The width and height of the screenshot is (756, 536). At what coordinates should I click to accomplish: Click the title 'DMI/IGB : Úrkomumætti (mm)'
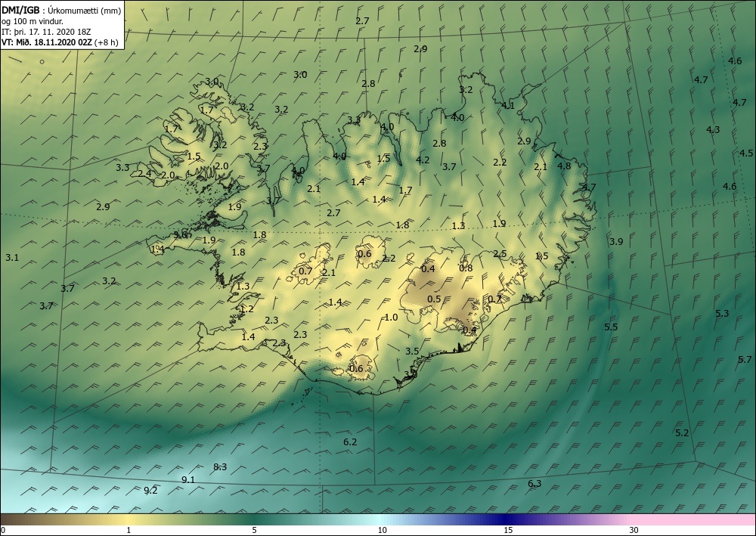pyautogui.click(x=62, y=11)
